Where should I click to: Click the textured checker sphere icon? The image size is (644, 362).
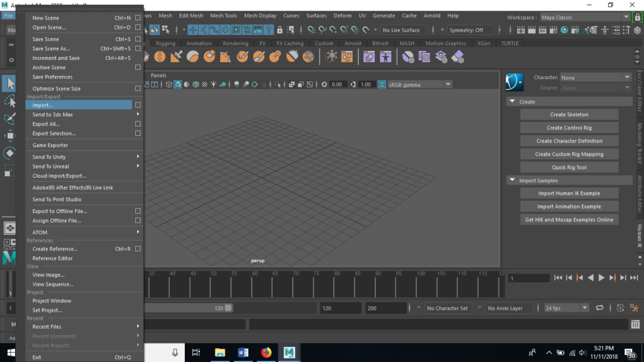[204, 85]
